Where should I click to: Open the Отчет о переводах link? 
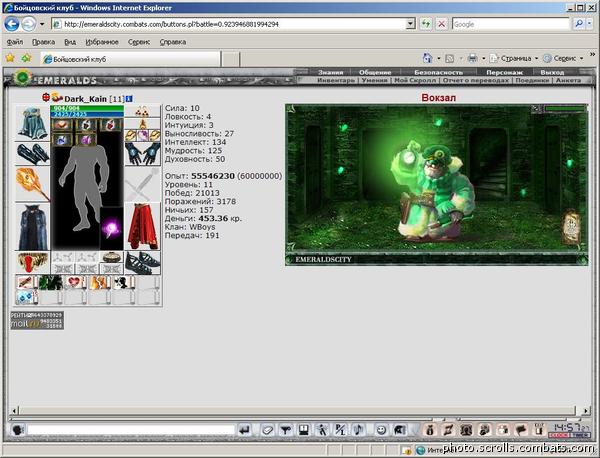(476, 80)
